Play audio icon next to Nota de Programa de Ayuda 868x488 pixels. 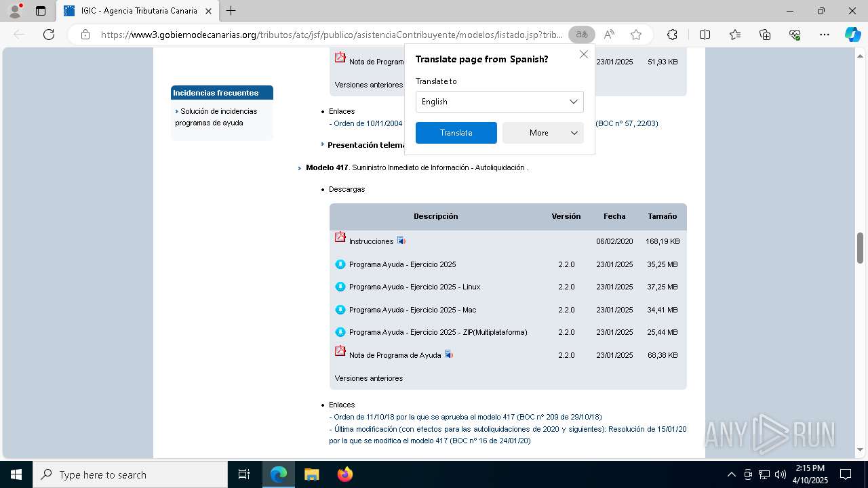click(x=448, y=354)
